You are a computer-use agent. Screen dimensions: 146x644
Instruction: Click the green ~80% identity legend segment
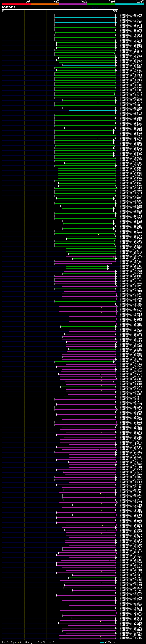click(x=101, y=4)
